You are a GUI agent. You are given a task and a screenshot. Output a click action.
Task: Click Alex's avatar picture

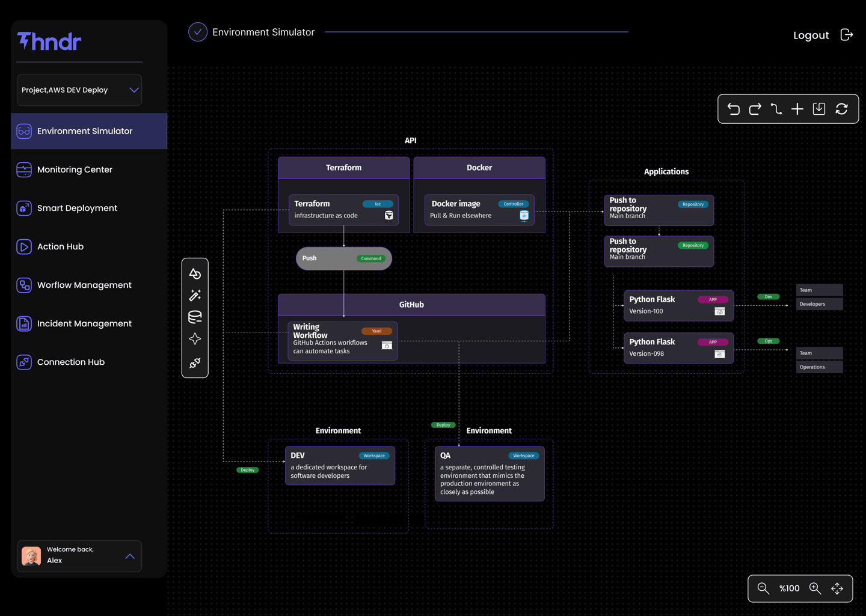[x=31, y=556]
